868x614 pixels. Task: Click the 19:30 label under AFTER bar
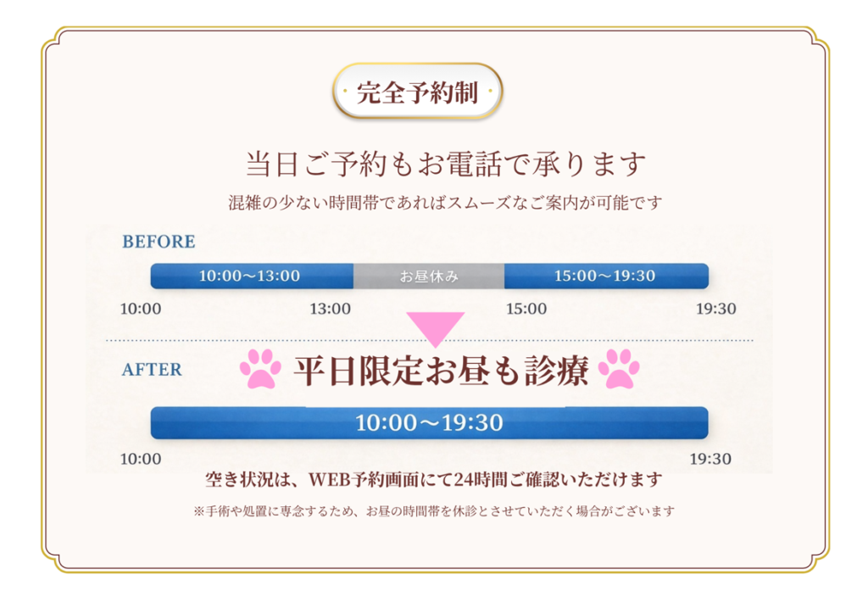[x=709, y=460]
